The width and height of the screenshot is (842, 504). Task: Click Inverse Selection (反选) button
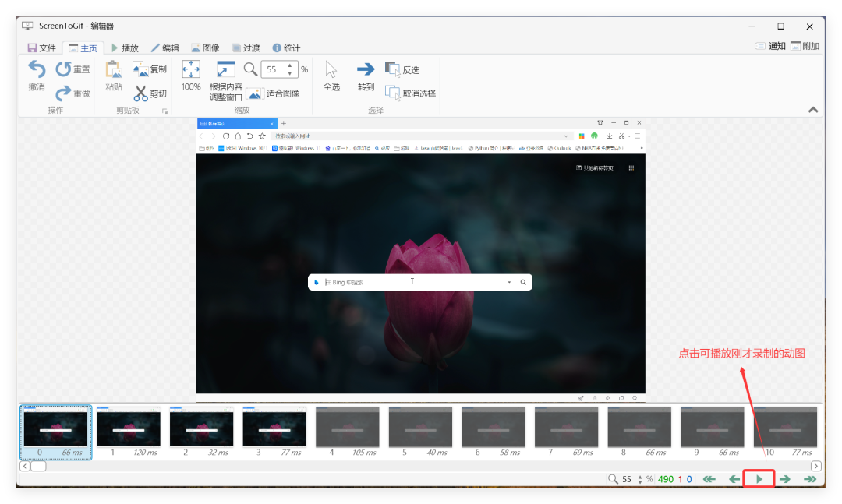[402, 70]
